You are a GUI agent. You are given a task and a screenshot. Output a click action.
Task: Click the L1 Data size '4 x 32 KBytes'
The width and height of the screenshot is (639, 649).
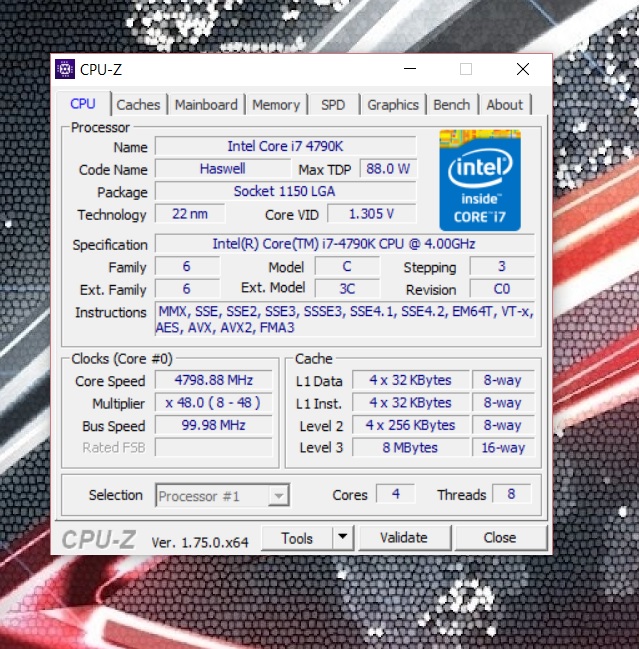click(x=411, y=380)
